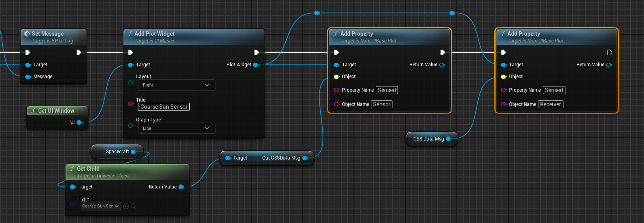Open the Graph Type dropdown set to Line
The height and width of the screenshot is (223, 644).
177,128
